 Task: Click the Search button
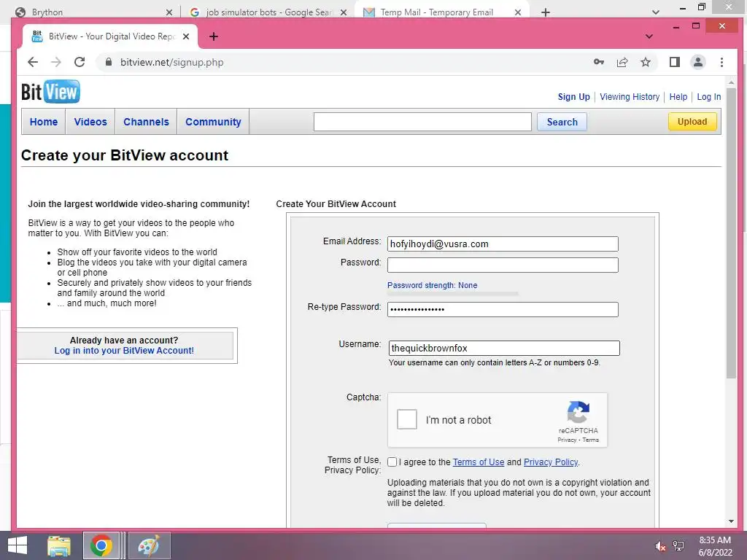coord(562,122)
